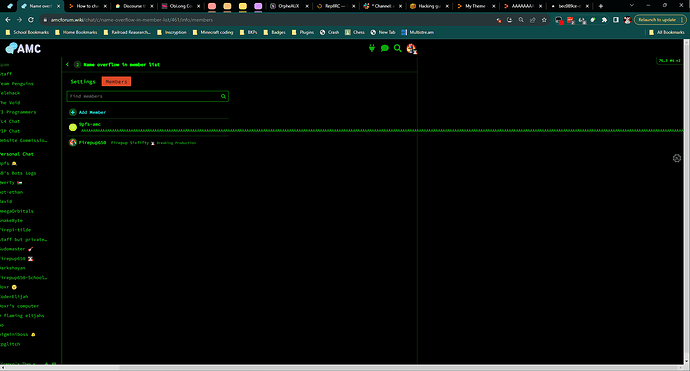Open the Home Bookmarks folder
Image resolution: width=690 pixels, height=371 pixels.
(76, 32)
